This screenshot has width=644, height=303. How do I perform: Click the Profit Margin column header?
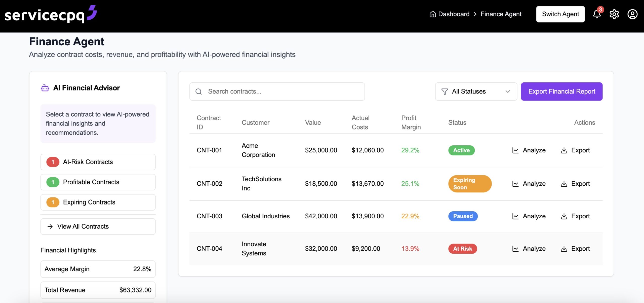pyautogui.click(x=411, y=122)
